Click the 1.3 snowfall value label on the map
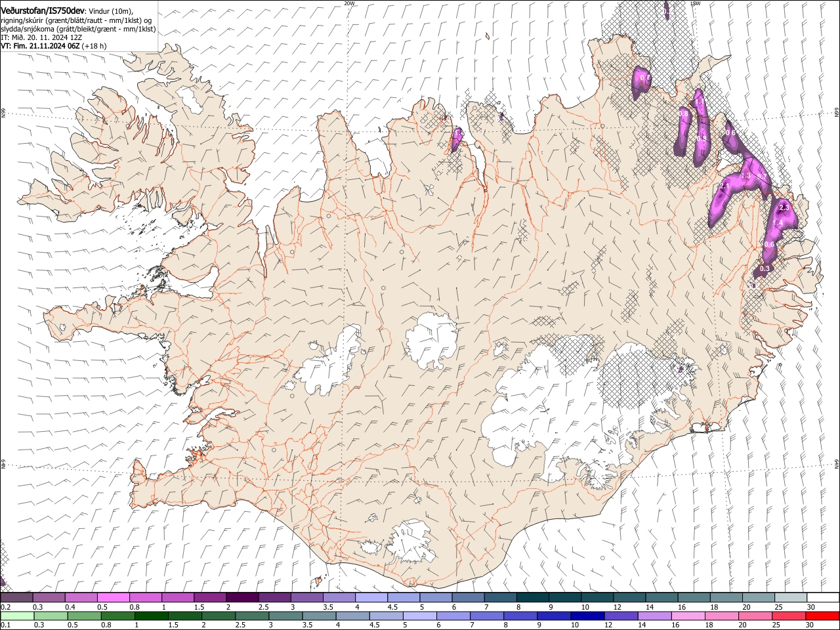The image size is (840, 630). (745, 176)
